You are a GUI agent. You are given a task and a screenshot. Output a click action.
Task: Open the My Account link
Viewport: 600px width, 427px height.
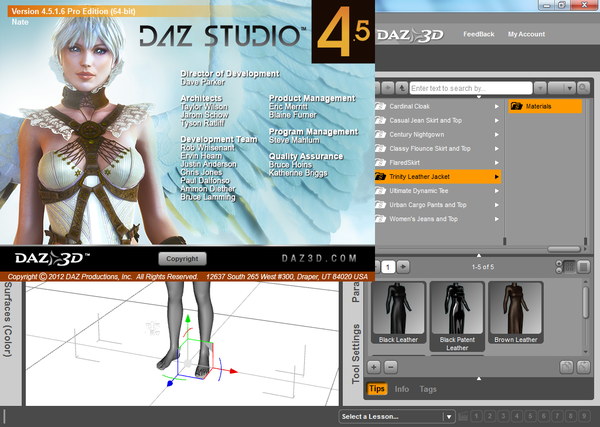526,34
